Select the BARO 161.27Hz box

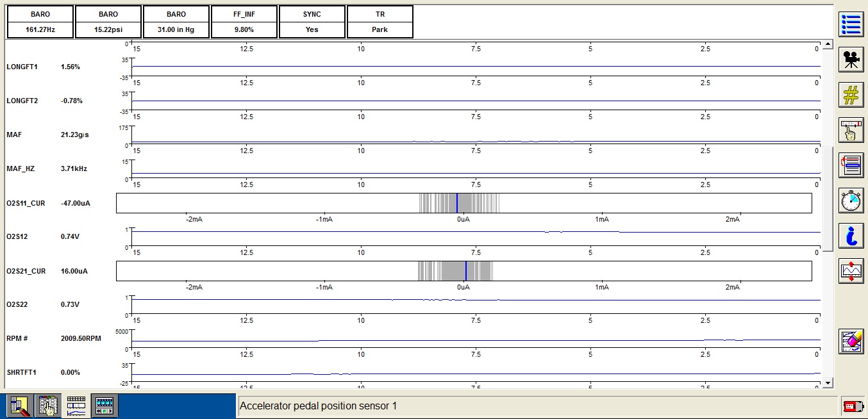pos(40,22)
